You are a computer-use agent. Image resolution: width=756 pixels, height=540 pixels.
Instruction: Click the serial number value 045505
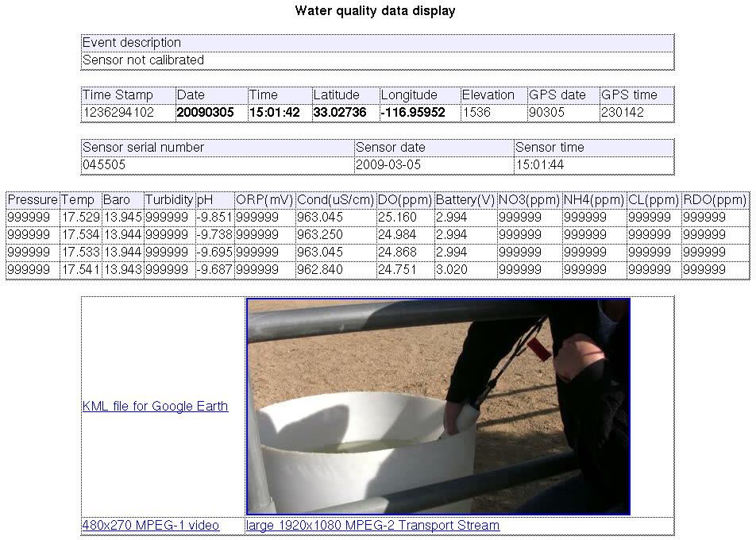coord(104,164)
